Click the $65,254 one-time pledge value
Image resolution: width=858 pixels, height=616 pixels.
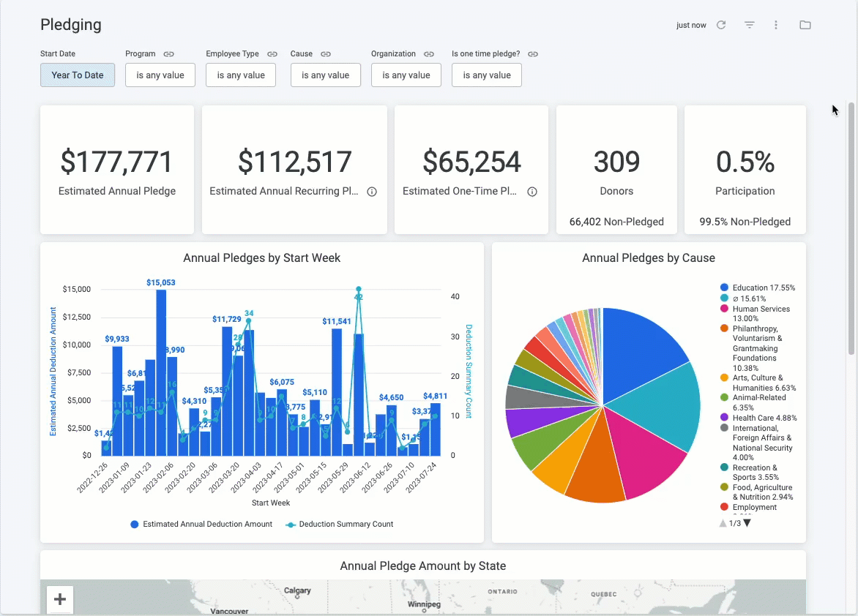coord(471,162)
